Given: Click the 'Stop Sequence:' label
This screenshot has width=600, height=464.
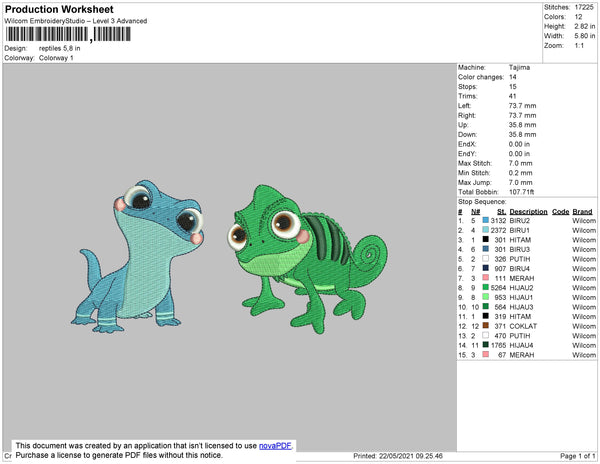Looking at the screenshot, I should 482,202.
